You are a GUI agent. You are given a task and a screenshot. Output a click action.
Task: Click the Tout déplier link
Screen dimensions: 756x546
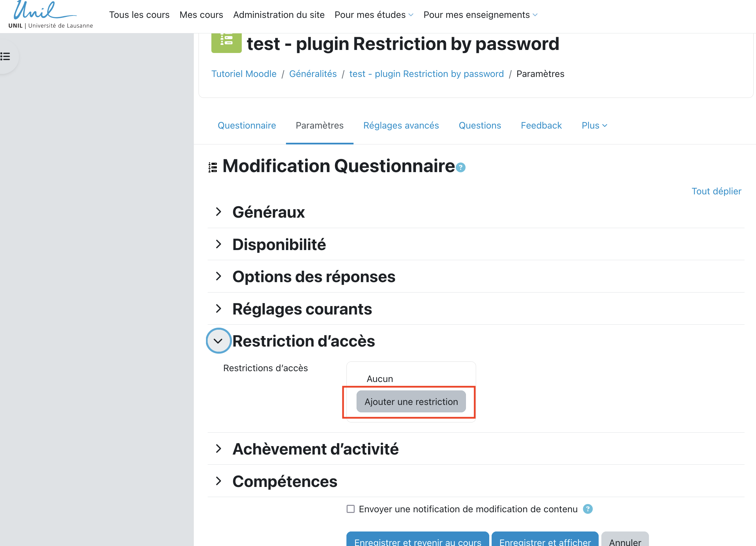pos(716,191)
